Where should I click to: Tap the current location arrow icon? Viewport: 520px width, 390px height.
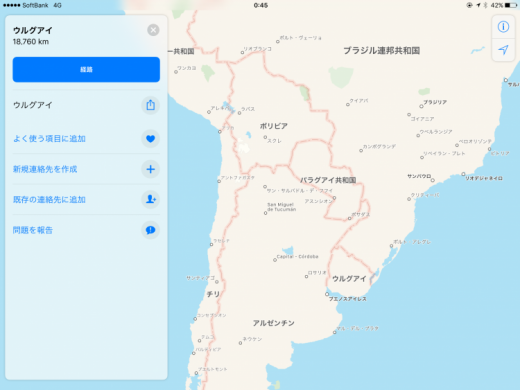503,50
